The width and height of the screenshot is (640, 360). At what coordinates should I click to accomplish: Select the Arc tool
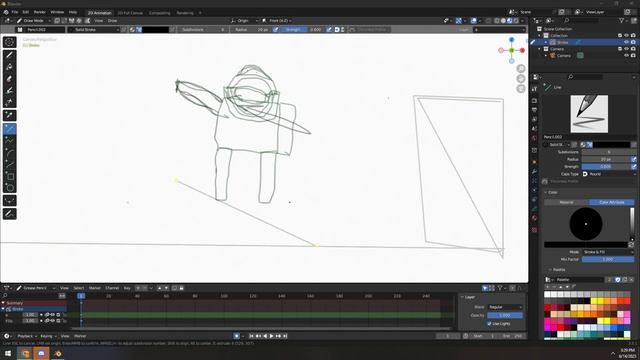[x=9, y=153]
